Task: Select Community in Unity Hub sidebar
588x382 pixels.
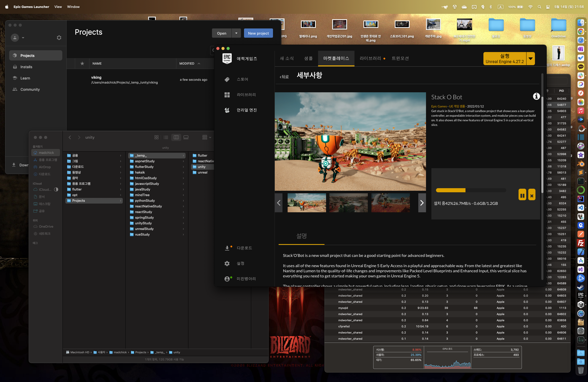Action: click(x=36, y=89)
